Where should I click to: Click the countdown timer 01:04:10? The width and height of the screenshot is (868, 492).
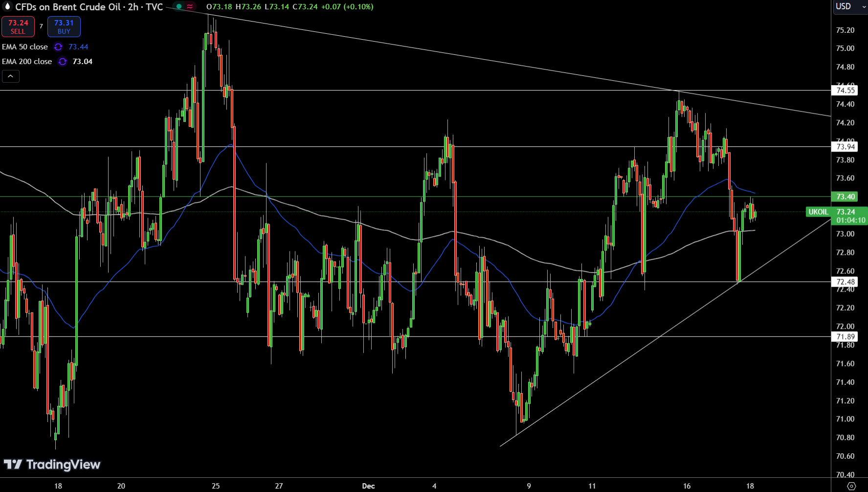(x=851, y=221)
